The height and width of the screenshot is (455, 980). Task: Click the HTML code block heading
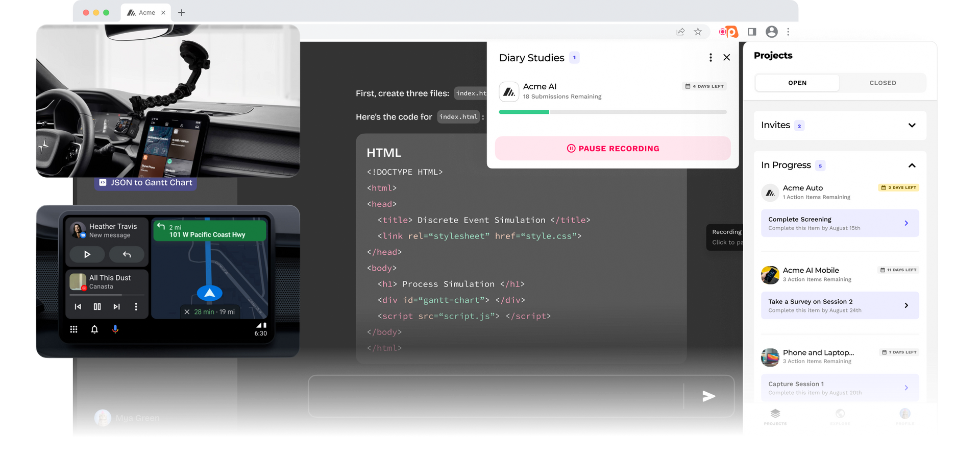(x=384, y=153)
